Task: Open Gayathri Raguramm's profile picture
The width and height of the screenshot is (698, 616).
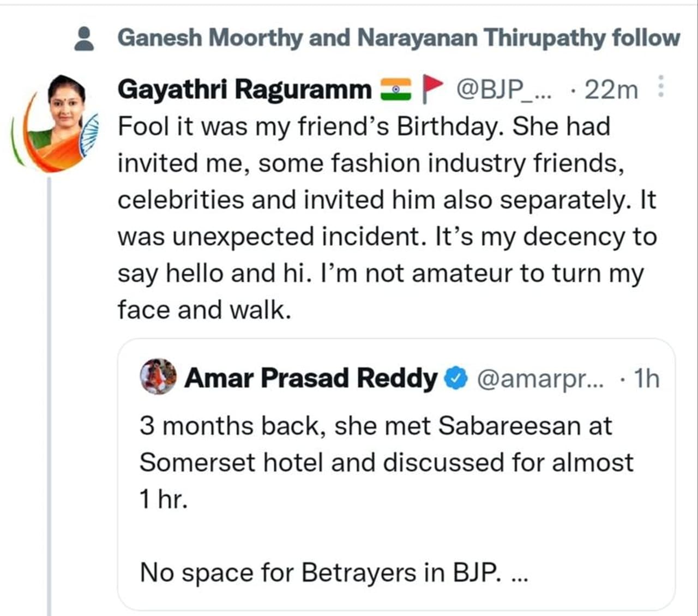Action: (x=56, y=123)
